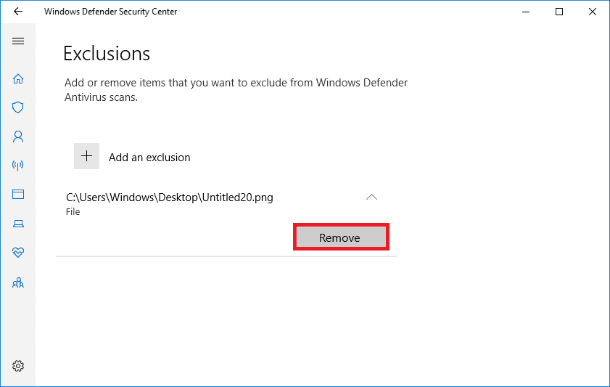Image resolution: width=610 pixels, height=387 pixels.
Task: Open the hamburger navigation menu
Action: point(18,41)
